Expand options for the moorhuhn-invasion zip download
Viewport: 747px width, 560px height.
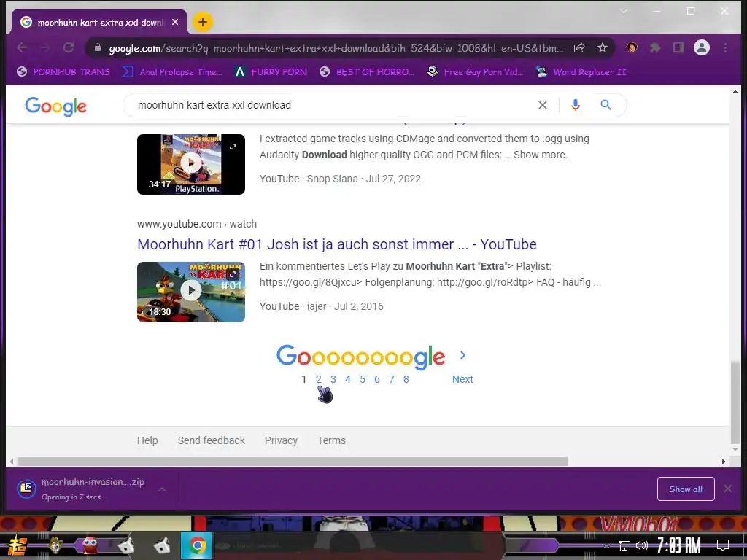coord(162,489)
